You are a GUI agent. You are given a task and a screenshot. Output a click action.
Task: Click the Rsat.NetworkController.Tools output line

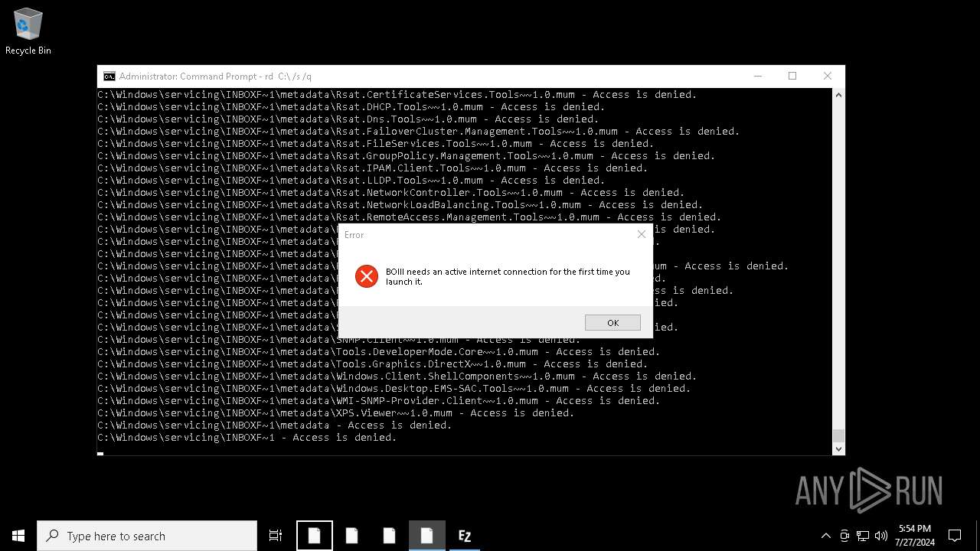[x=390, y=193]
